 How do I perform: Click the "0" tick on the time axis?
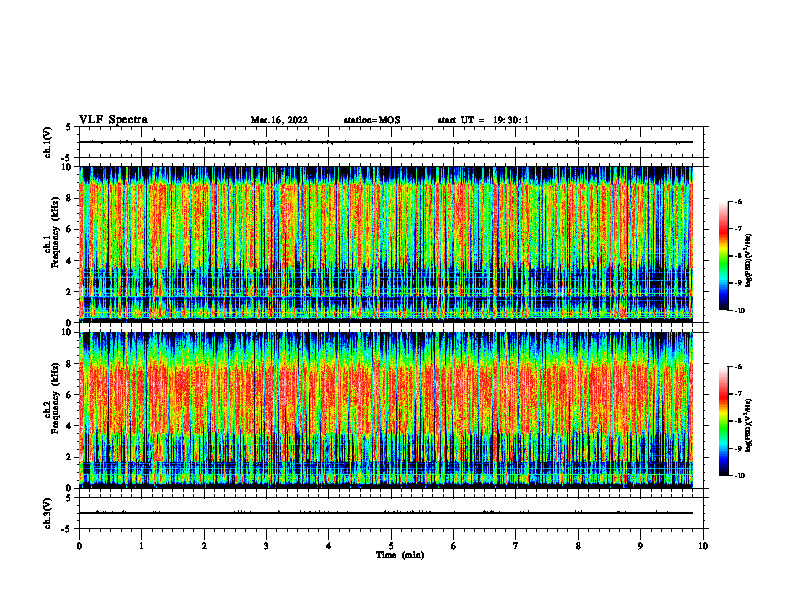point(79,546)
